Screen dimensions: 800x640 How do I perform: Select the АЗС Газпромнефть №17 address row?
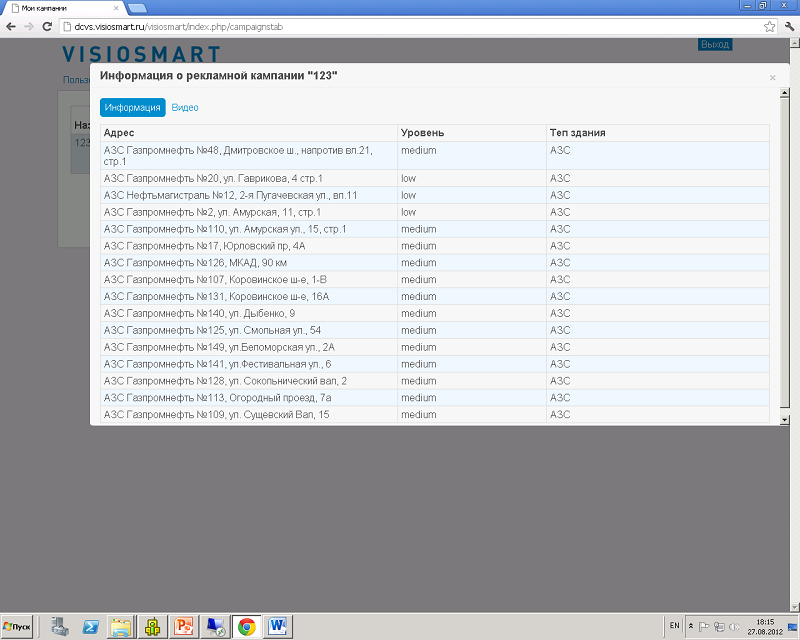tap(435, 245)
